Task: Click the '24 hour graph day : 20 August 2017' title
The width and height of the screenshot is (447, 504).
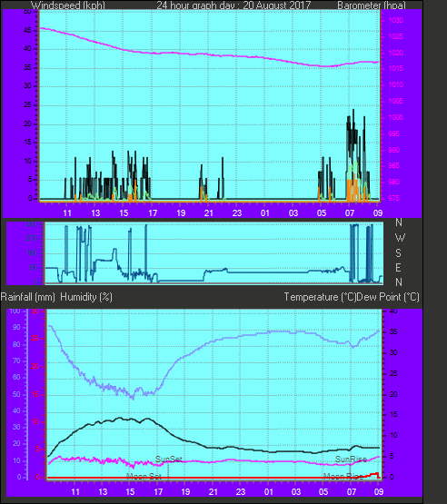Action: pyautogui.click(x=233, y=5)
